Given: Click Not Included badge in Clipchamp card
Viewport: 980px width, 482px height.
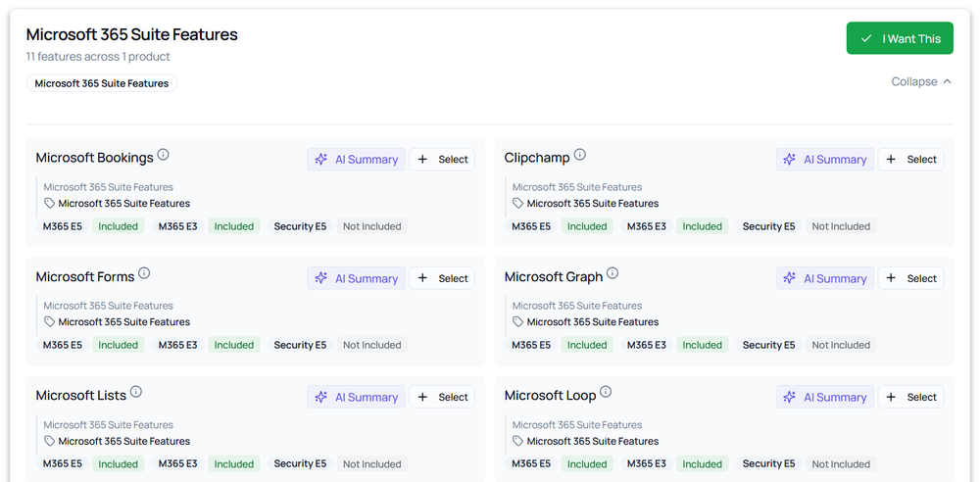Looking at the screenshot, I should pyautogui.click(x=841, y=226).
